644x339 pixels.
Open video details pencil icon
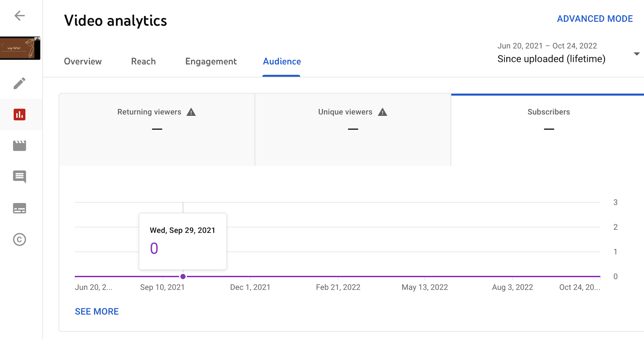click(19, 83)
